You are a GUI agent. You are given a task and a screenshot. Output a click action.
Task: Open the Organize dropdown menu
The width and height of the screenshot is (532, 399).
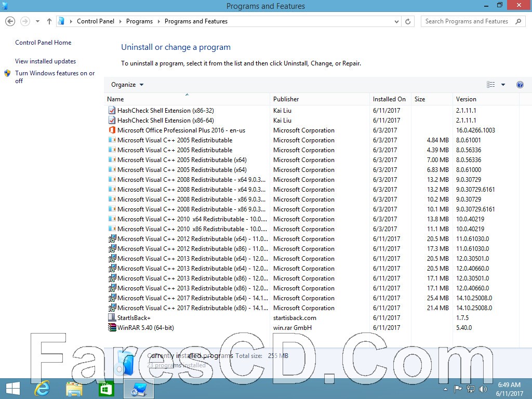(127, 85)
